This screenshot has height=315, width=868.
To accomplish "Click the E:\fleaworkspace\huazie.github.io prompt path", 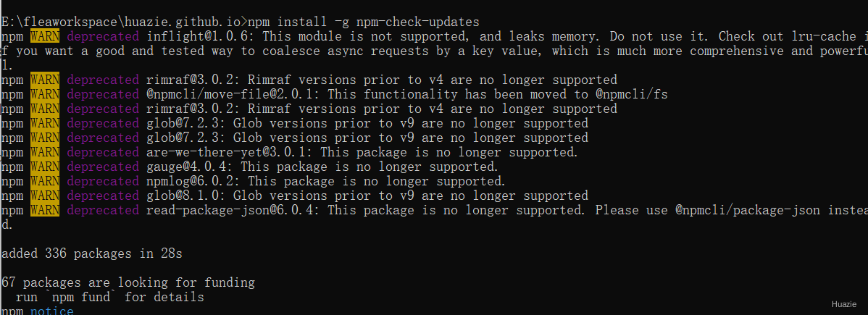I will point(121,22).
